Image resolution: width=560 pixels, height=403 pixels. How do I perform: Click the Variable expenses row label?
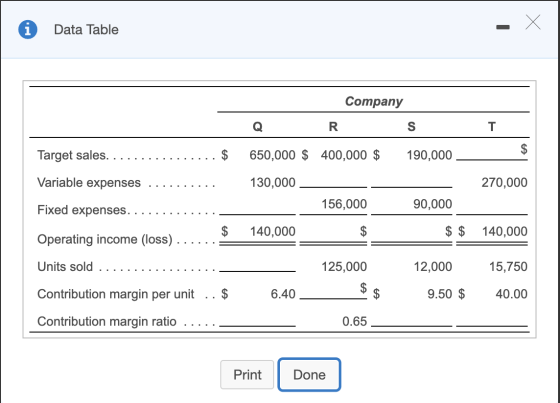(x=89, y=183)
